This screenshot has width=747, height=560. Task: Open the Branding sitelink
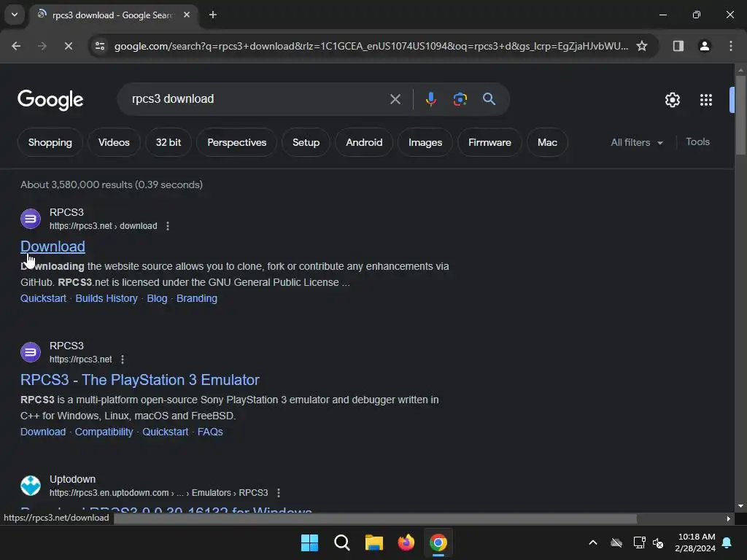197,298
